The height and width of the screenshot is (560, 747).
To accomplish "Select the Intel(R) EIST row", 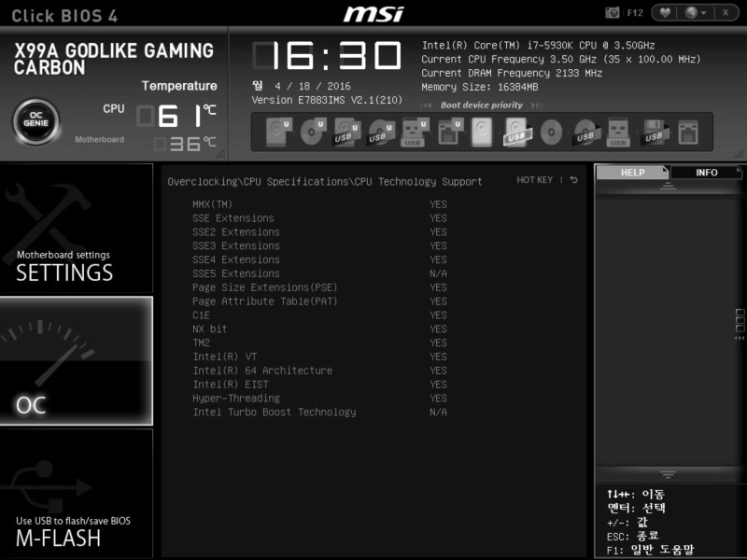I will [x=319, y=384].
